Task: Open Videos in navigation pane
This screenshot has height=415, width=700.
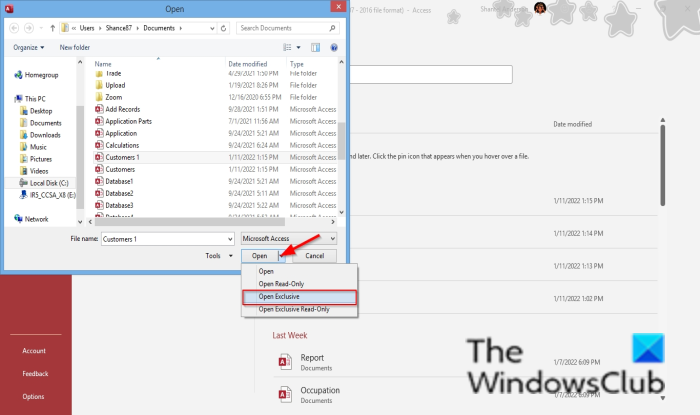Action: click(34, 171)
